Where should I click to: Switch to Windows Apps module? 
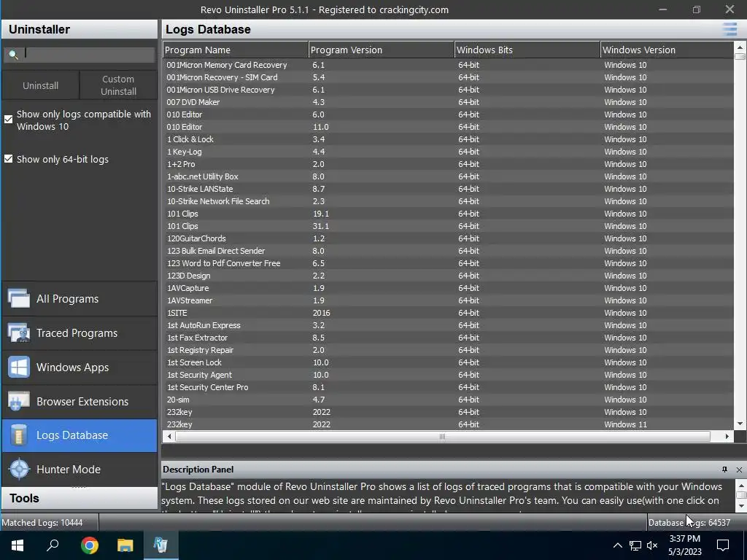click(x=80, y=367)
